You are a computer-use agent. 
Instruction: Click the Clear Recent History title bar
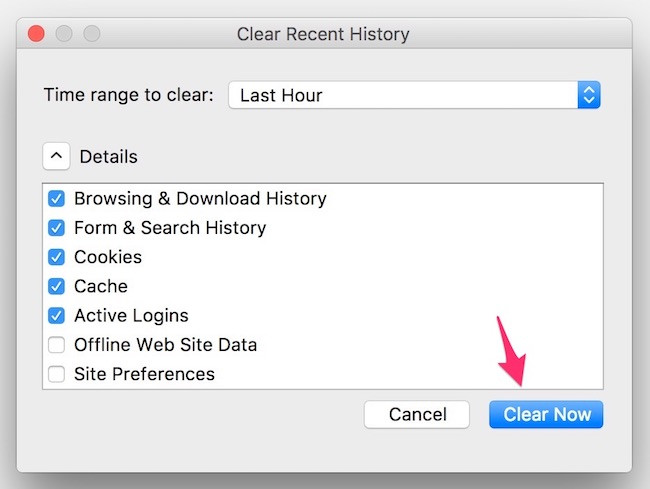tap(323, 34)
